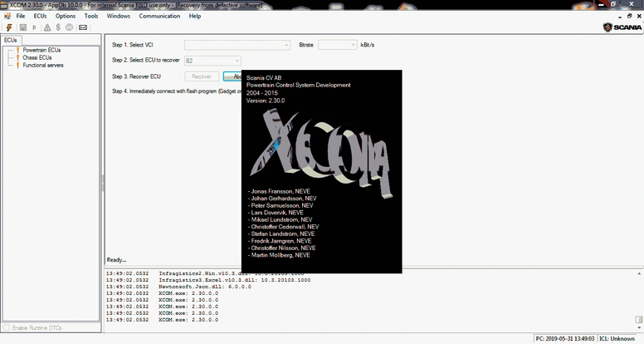Click the circular gauge toolbar icon
Viewport: 644px width, 344px height.
[x=70, y=27]
